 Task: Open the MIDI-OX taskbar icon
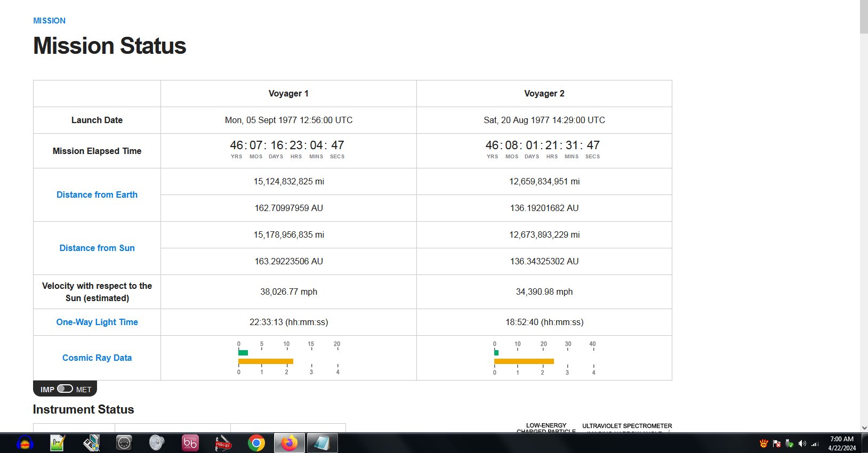(x=223, y=443)
